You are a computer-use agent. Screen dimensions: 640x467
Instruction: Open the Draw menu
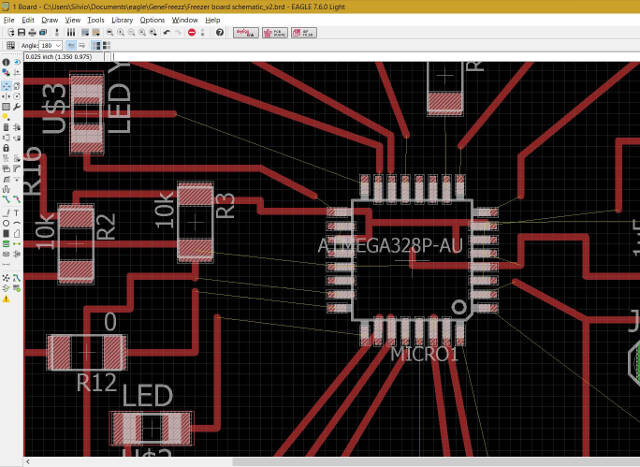(50, 20)
